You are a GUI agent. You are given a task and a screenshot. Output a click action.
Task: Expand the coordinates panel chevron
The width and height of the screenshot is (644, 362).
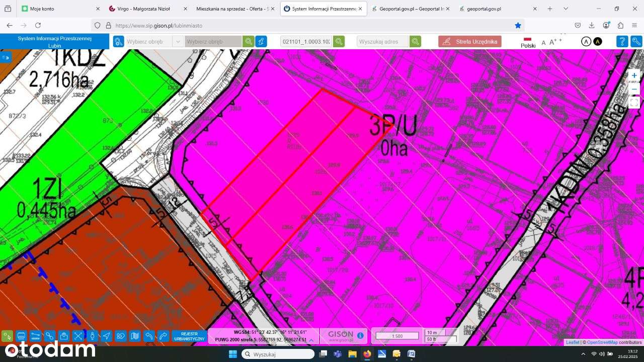(x=311, y=340)
